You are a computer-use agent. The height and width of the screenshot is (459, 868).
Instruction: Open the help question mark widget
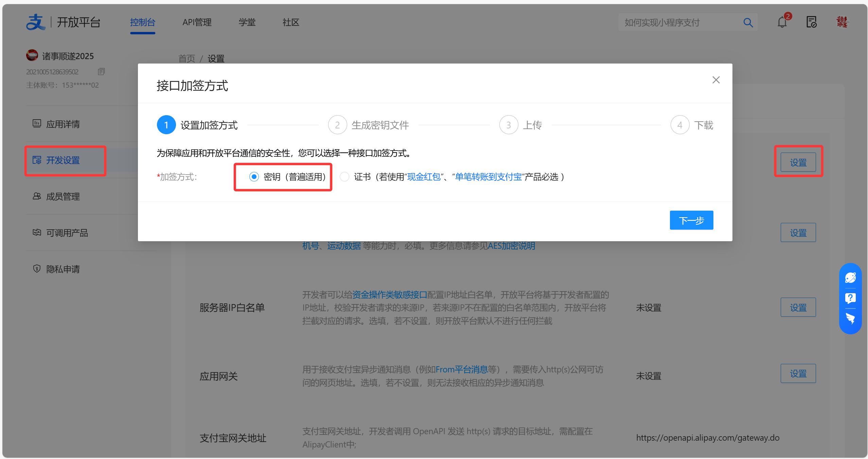click(x=850, y=298)
